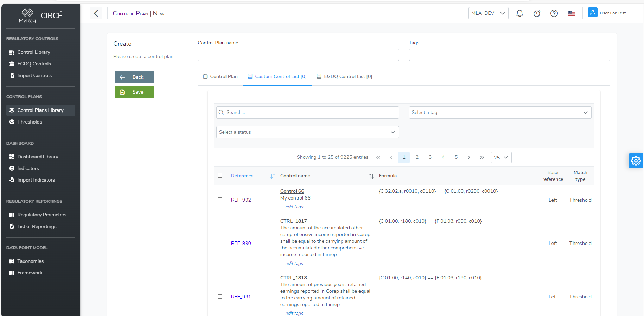Open the notifications bell icon
644x316 pixels.
[519, 13]
